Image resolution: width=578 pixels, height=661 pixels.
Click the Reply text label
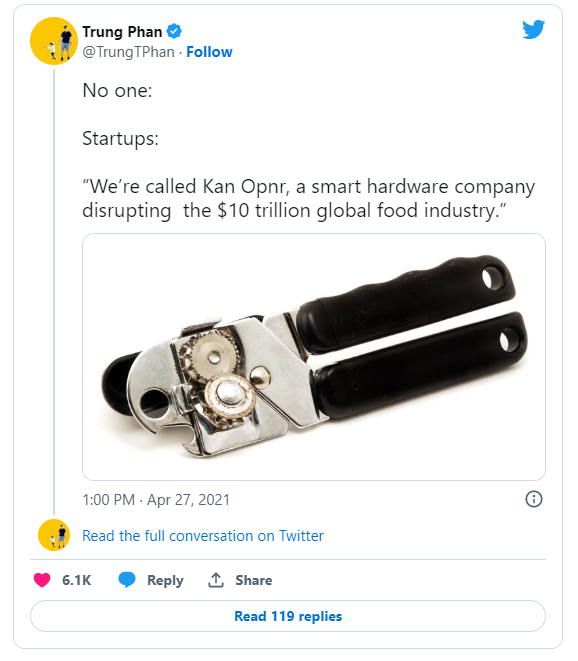pyautogui.click(x=165, y=580)
